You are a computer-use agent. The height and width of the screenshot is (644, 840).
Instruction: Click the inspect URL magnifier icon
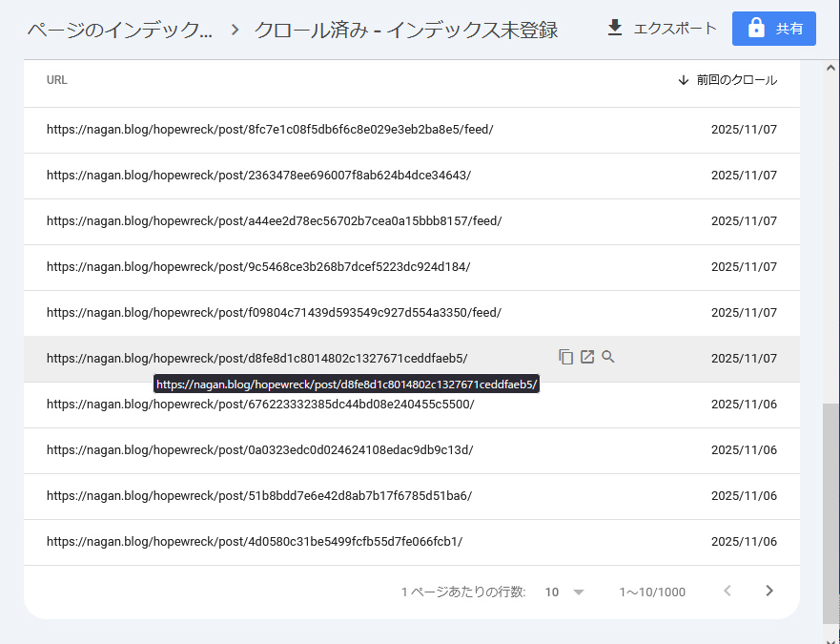tap(608, 358)
